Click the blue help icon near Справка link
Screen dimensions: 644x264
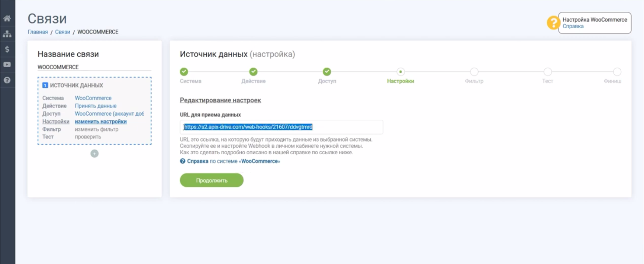point(183,161)
